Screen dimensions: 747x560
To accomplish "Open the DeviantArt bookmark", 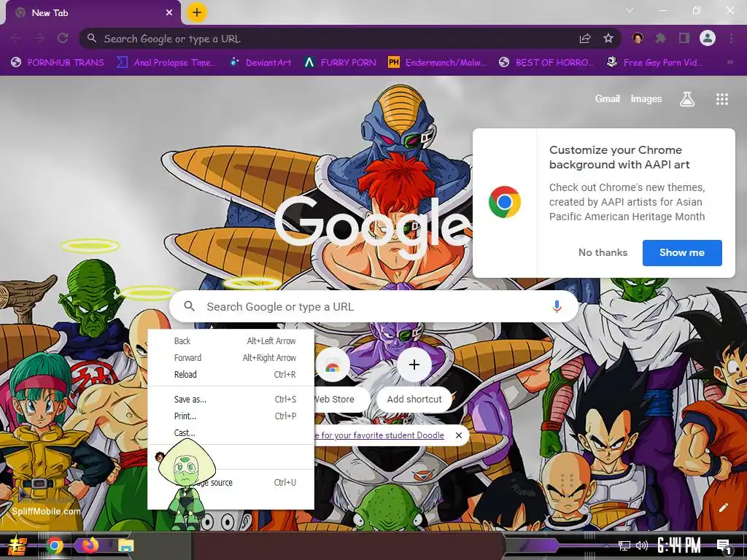I will [260, 63].
